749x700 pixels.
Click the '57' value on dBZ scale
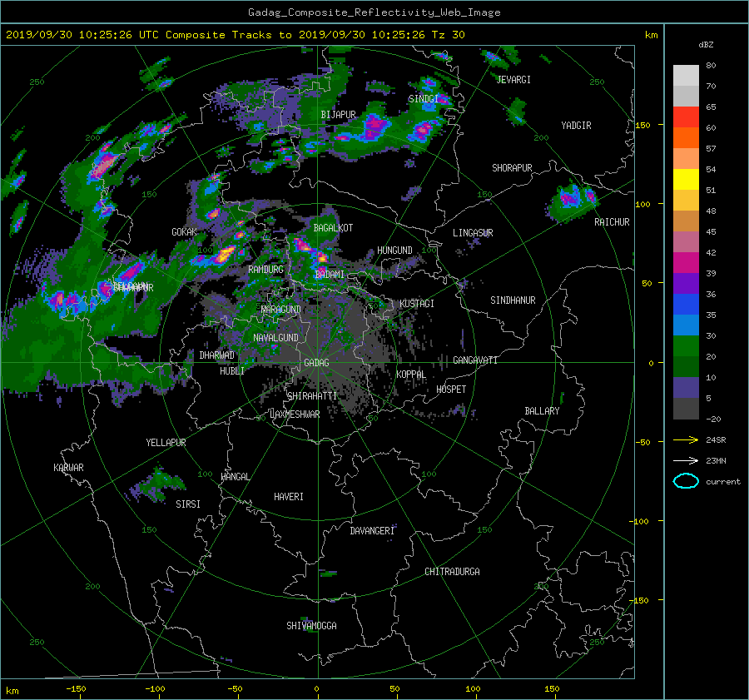click(x=711, y=149)
